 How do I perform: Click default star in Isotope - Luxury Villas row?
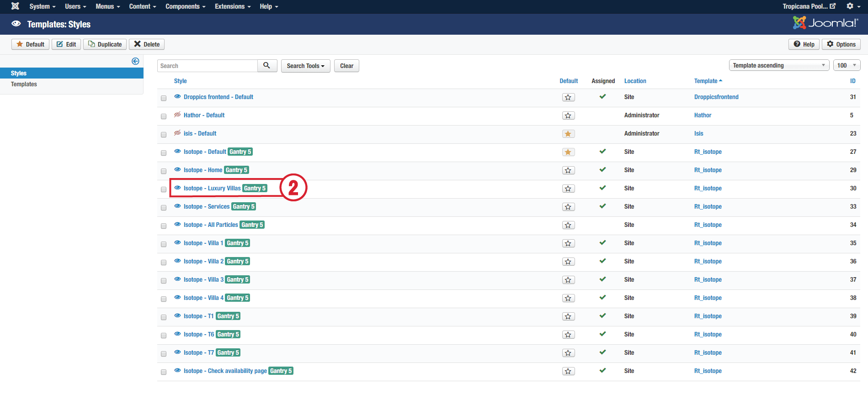point(568,189)
